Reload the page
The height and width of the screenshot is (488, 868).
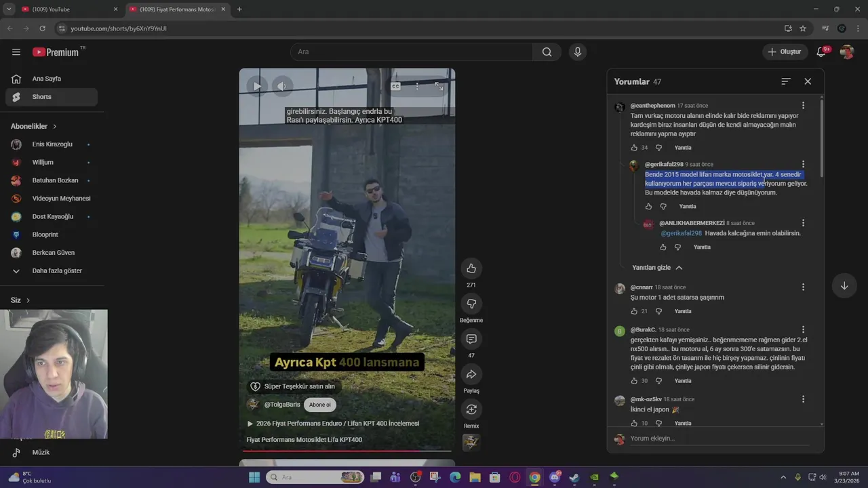pos(42,28)
